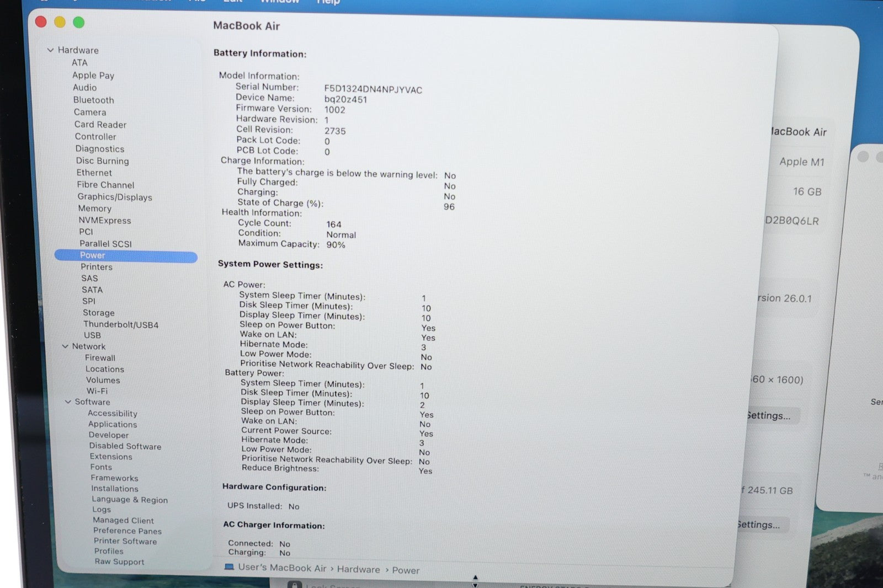Select Memory in the Hardware list

[94, 209]
